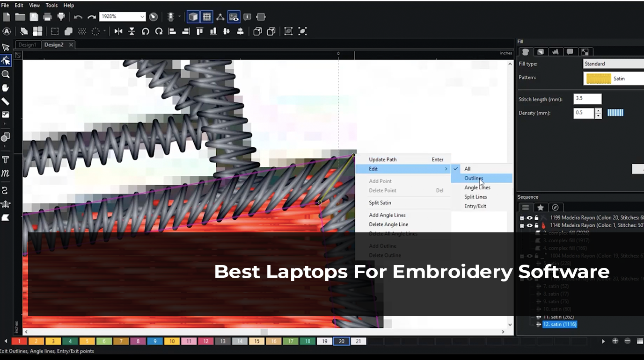
Task: Toggle background image visibility button
Action: 234,17
